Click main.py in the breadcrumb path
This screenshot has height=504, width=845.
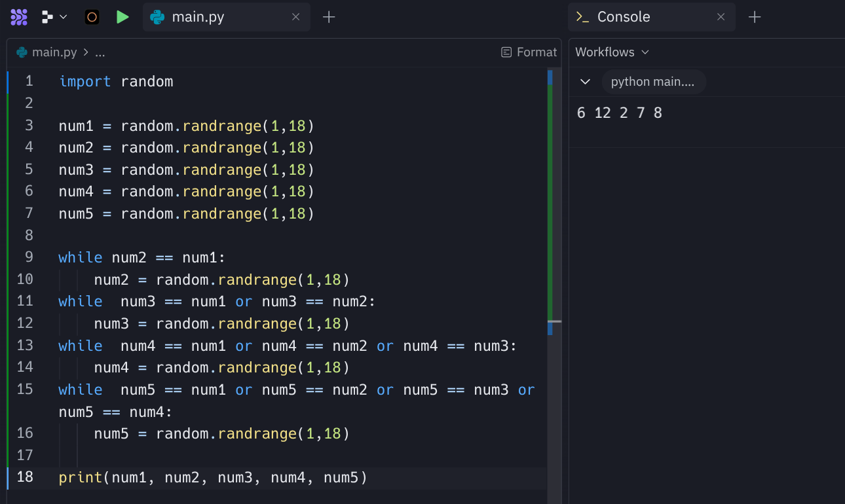pos(54,52)
